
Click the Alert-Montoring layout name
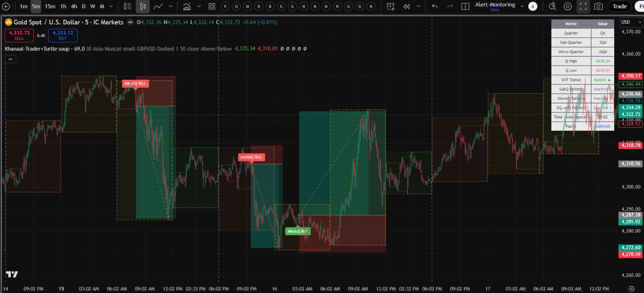coord(495,4)
